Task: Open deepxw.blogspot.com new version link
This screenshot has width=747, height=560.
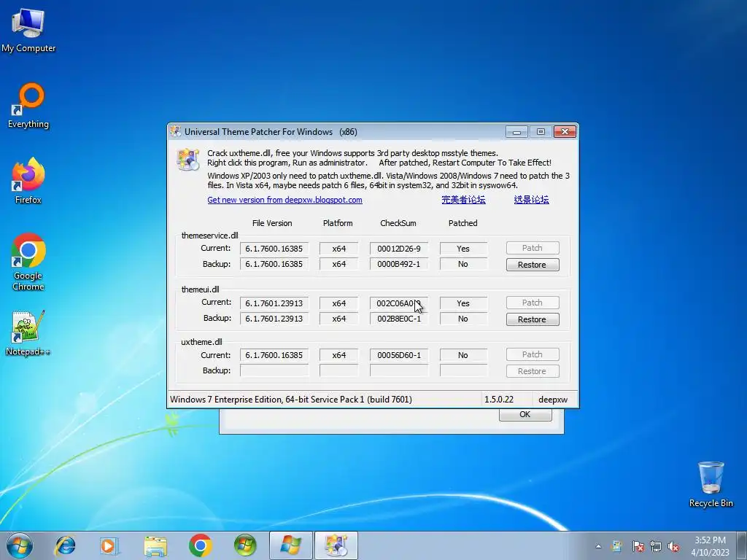Action: [x=285, y=200]
